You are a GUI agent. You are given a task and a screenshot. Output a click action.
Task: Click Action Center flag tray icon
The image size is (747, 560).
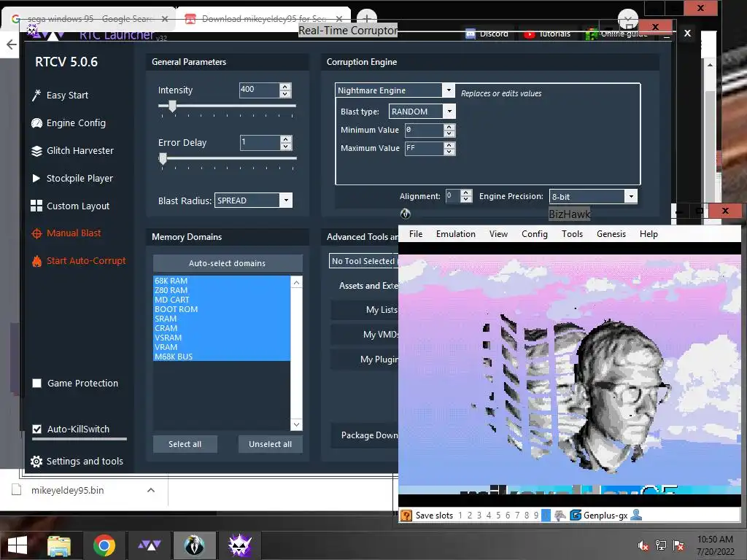(x=678, y=545)
